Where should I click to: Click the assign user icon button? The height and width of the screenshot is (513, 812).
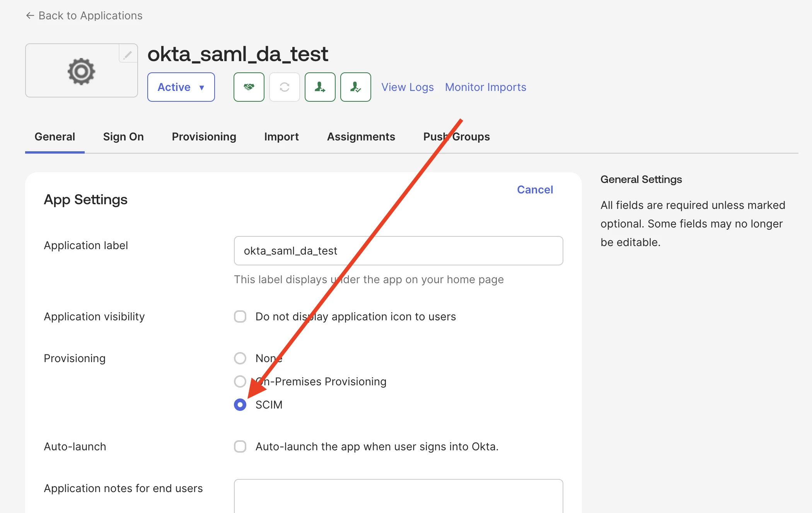pos(320,87)
